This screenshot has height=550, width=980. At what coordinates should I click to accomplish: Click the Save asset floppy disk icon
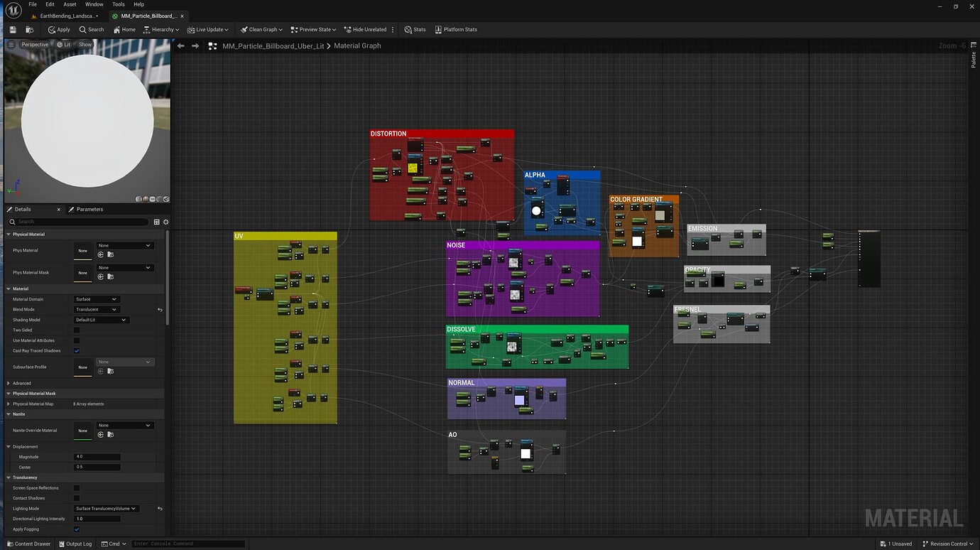point(13,30)
